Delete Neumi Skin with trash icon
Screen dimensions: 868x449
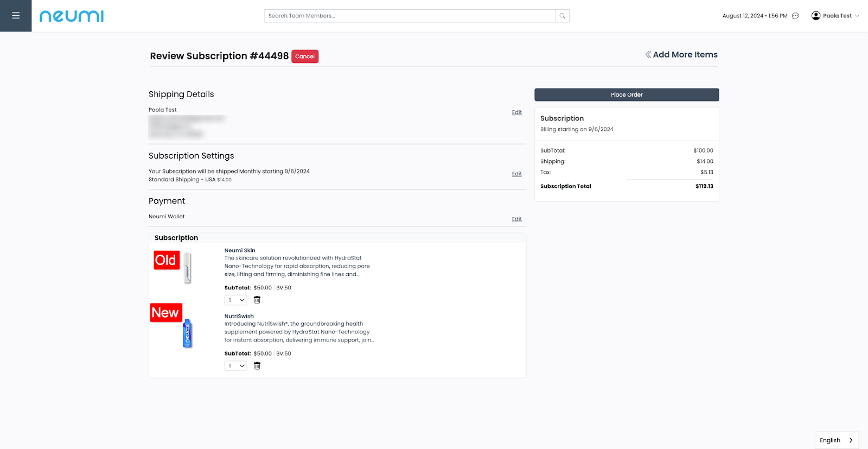[257, 300]
